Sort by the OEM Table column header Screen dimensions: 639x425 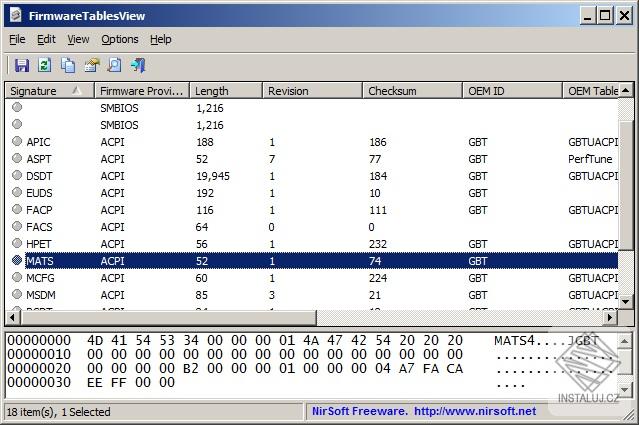[591, 90]
